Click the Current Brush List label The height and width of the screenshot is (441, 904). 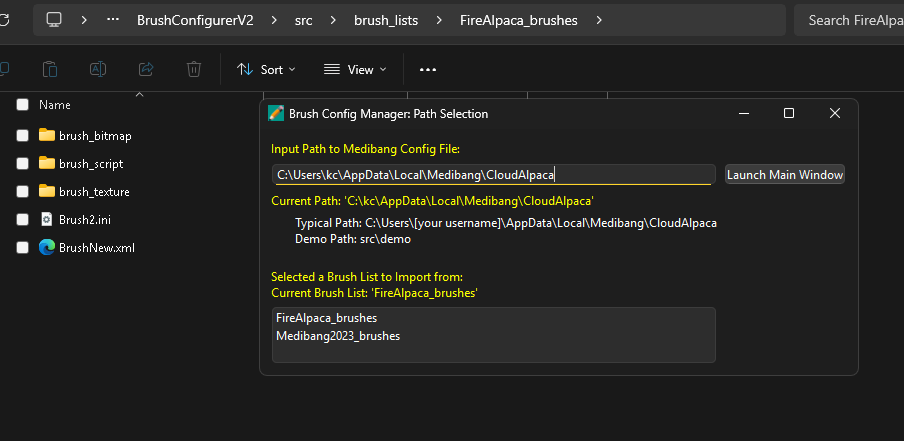pyautogui.click(x=374, y=293)
